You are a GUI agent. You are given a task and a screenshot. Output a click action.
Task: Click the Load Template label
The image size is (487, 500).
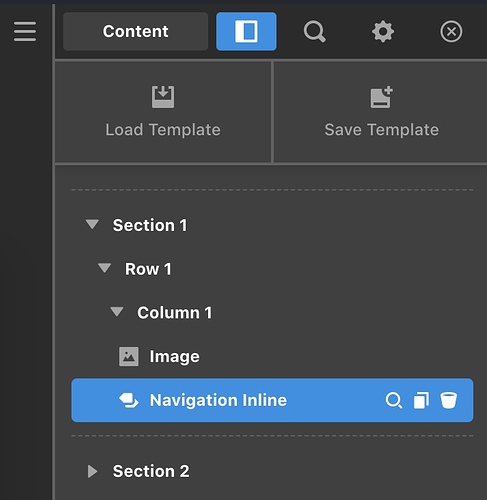(163, 130)
